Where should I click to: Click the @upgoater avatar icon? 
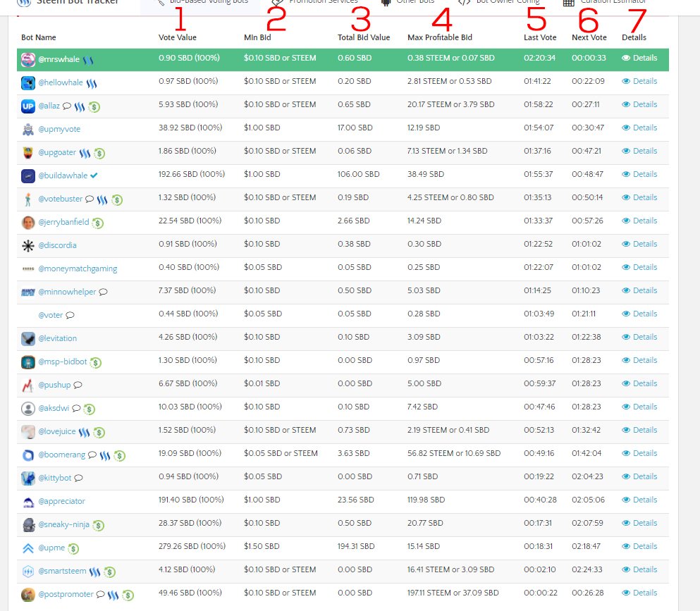tap(27, 153)
